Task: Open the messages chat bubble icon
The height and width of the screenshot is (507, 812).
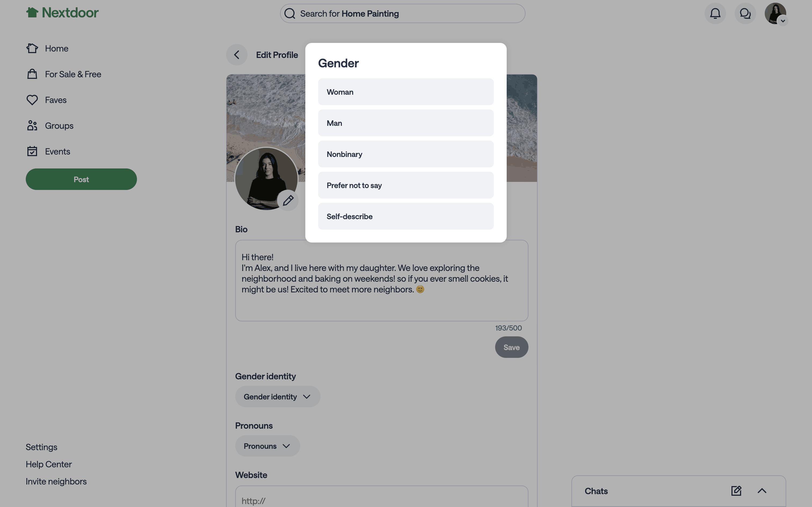Action: (x=745, y=13)
